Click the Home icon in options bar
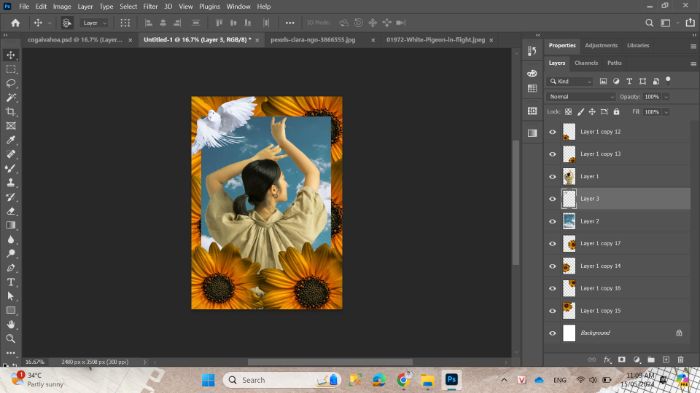700x393 pixels. [x=15, y=23]
